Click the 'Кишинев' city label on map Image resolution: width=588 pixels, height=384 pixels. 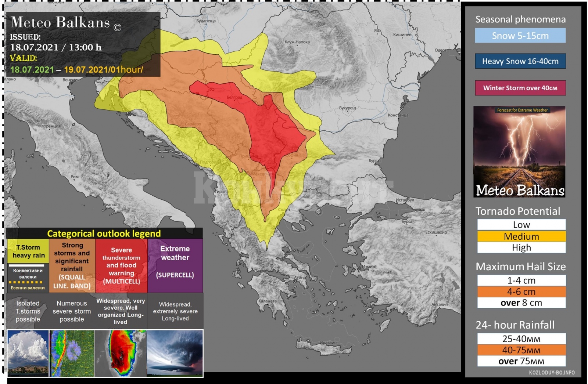[x=402, y=35]
